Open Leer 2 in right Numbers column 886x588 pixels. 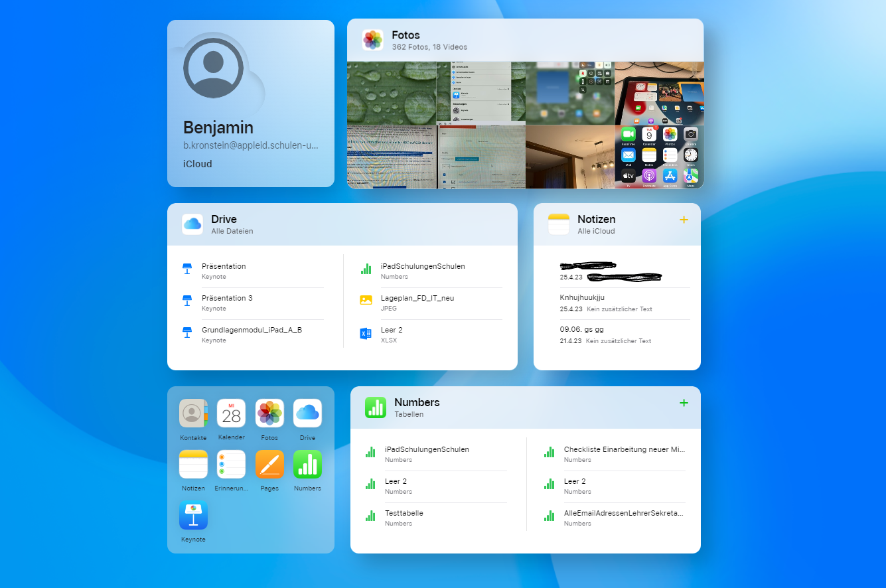click(614, 486)
